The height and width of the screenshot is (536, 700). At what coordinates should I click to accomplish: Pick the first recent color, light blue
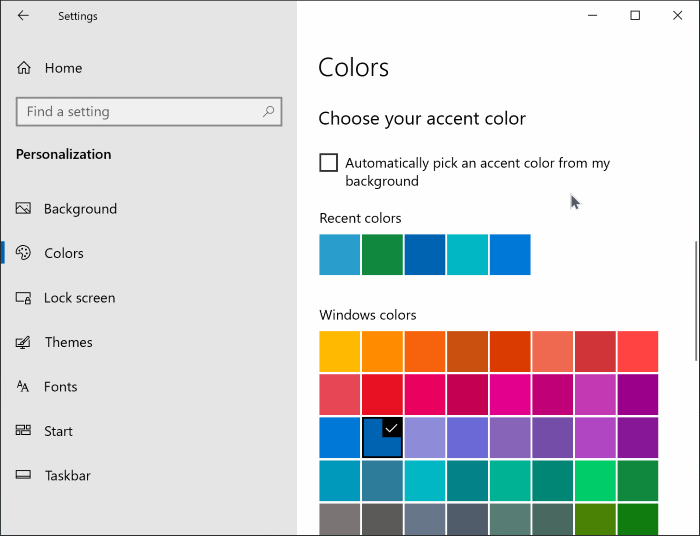[340, 254]
